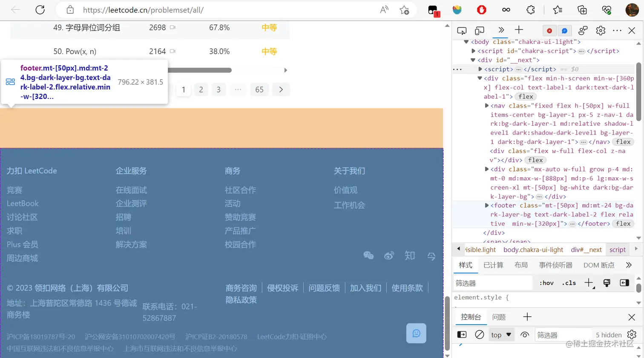Click the red error count badge
Screen dimensions: 644x358
pyautogui.click(x=549, y=30)
